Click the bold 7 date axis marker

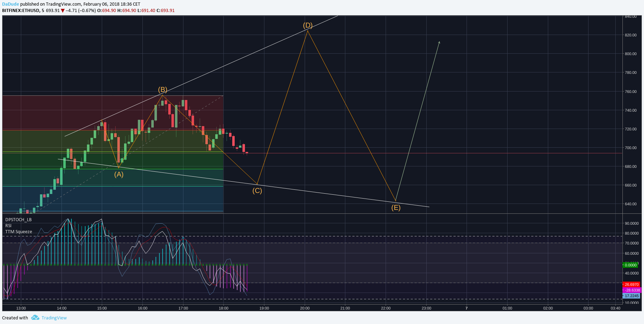(x=467, y=308)
